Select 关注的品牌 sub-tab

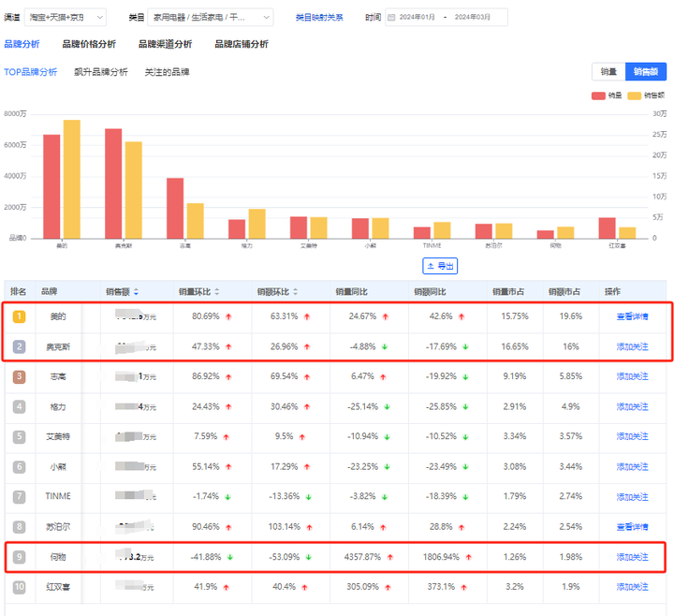167,72
